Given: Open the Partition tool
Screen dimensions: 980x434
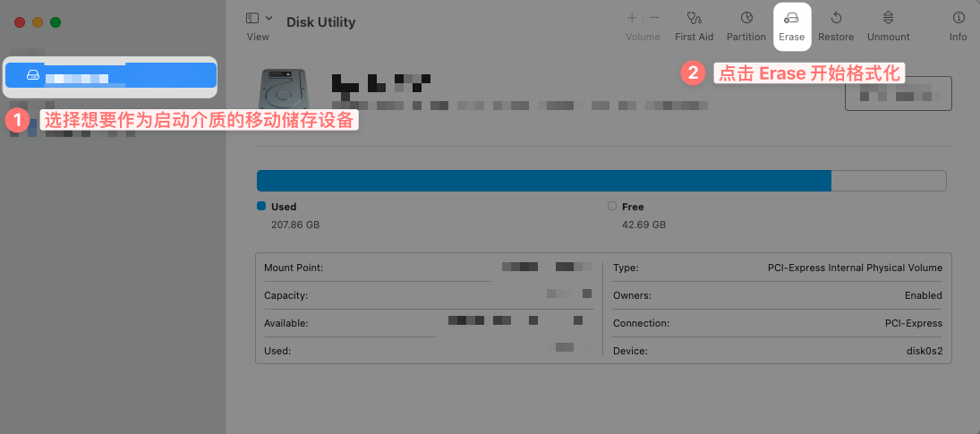Looking at the screenshot, I should click(x=746, y=19).
